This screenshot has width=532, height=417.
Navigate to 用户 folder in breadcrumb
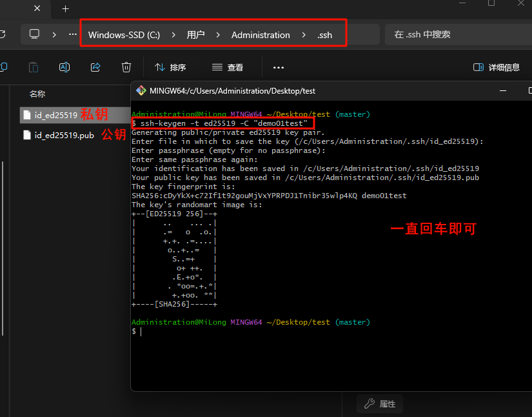click(195, 35)
